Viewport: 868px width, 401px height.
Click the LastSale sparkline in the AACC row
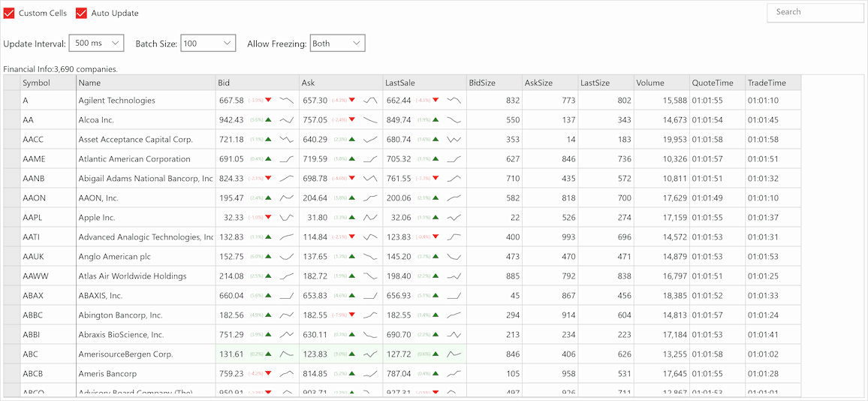[454, 140]
